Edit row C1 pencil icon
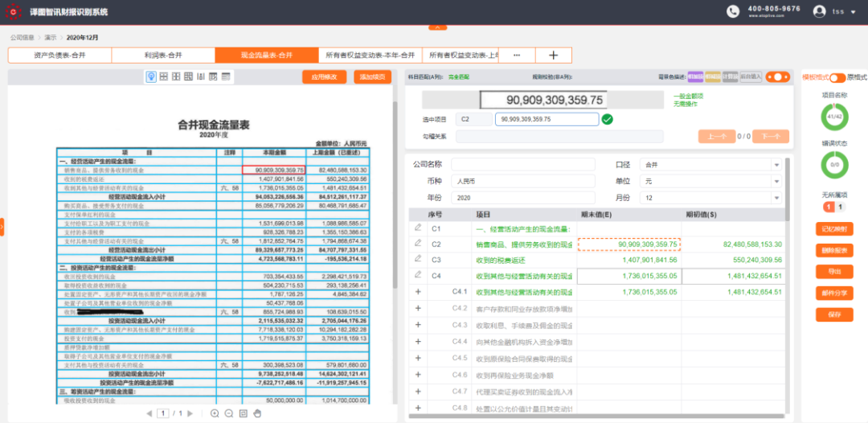Viewport: 868px width, 423px height. pyautogui.click(x=418, y=228)
